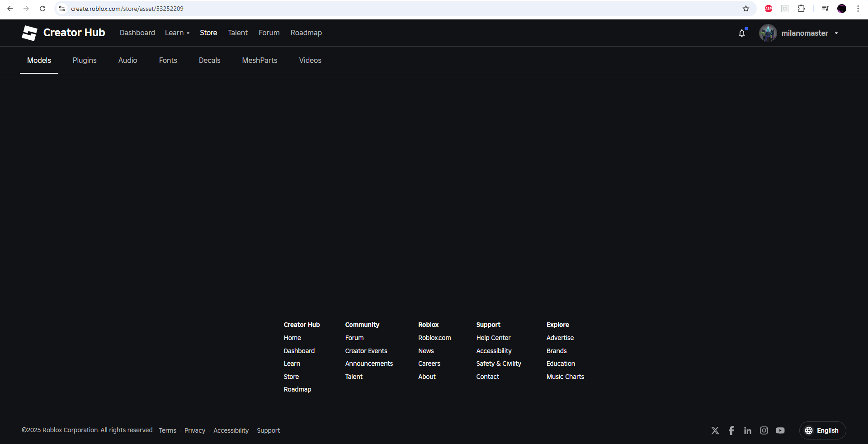Open the Careers footer link
The width and height of the screenshot is (868, 444).
coord(429,364)
